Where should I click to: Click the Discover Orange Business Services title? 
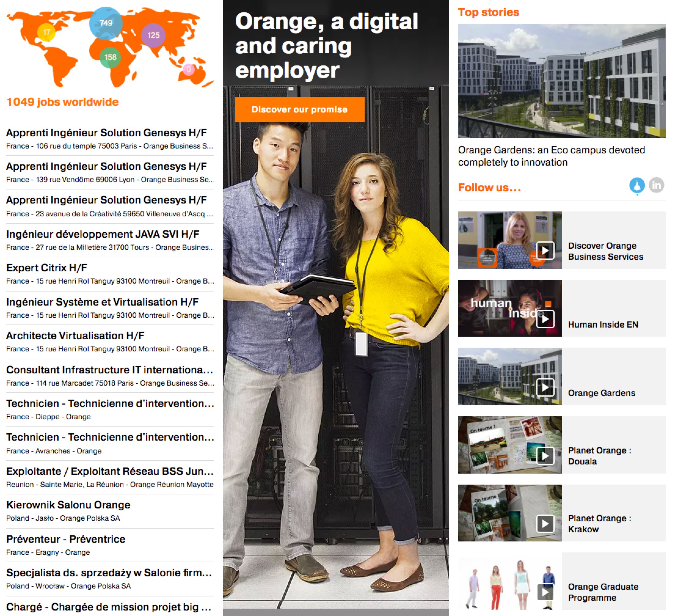tap(605, 251)
